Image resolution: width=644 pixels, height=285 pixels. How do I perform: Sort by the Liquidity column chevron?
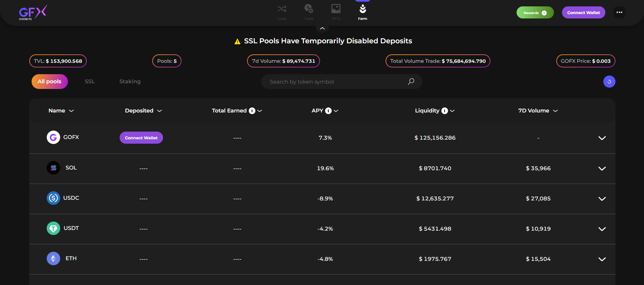[452, 111]
